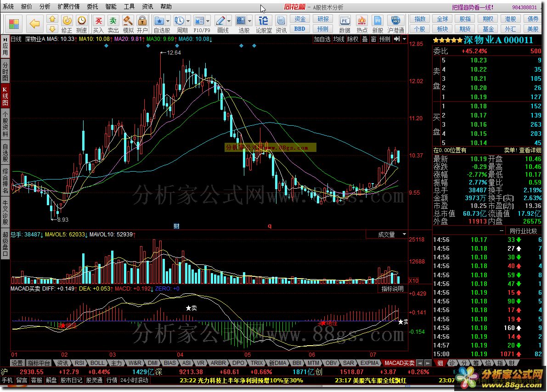
Task: Click the colorful home grid icon
Action: click(x=14, y=24)
